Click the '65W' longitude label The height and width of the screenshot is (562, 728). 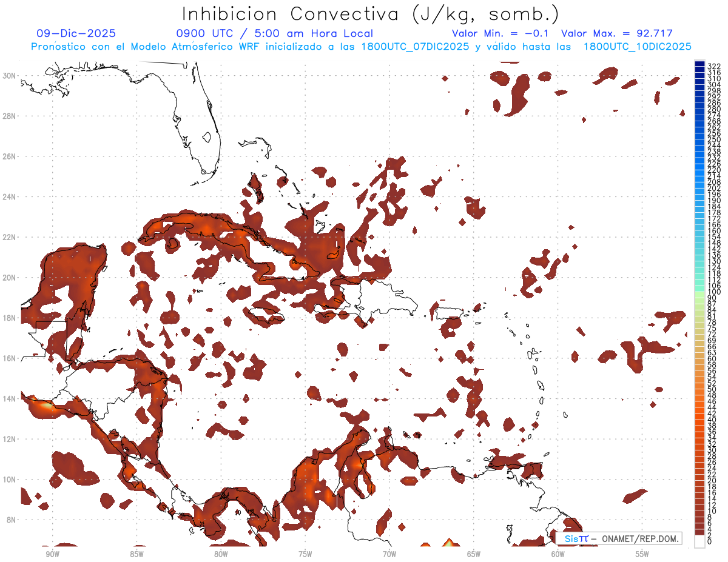[474, 554]
